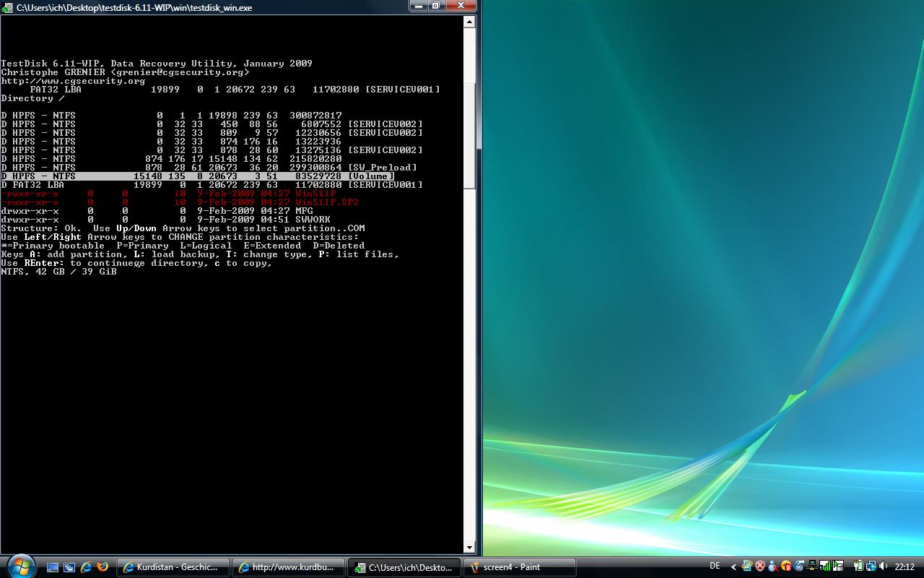The image size is (924, 578).
Task: Maximize the TestDisk console window
Action: point(437,6)
